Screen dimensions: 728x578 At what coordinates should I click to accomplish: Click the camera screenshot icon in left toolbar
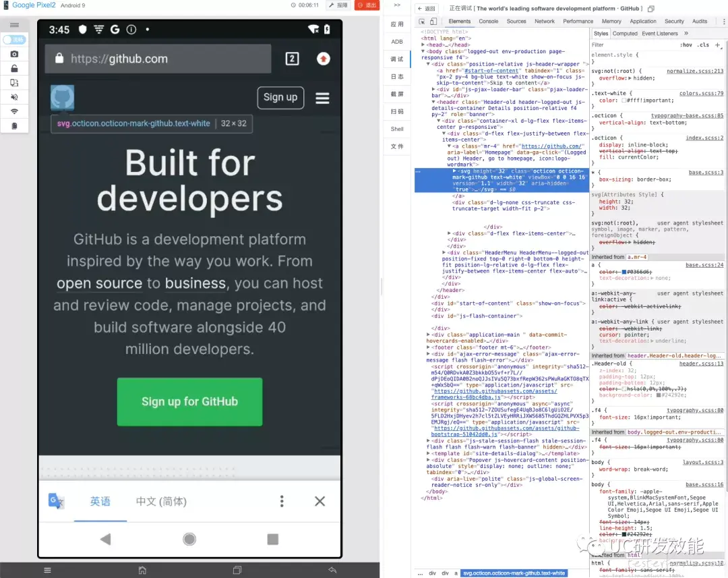tap(14, 54)
